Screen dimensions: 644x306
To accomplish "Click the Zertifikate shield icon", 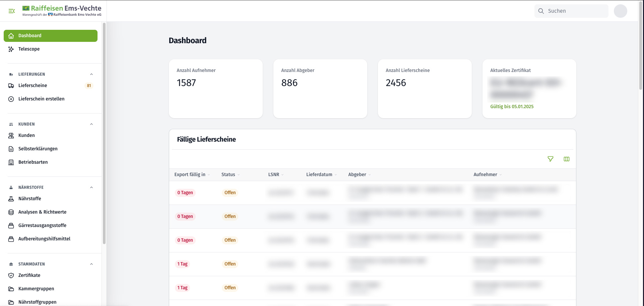I will 11,276.
